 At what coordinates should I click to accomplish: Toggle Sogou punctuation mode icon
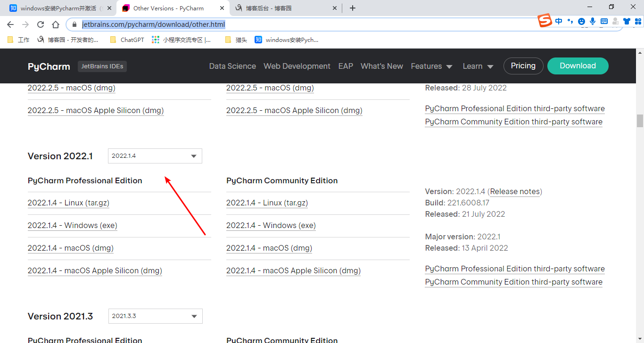tap(570, 21)
